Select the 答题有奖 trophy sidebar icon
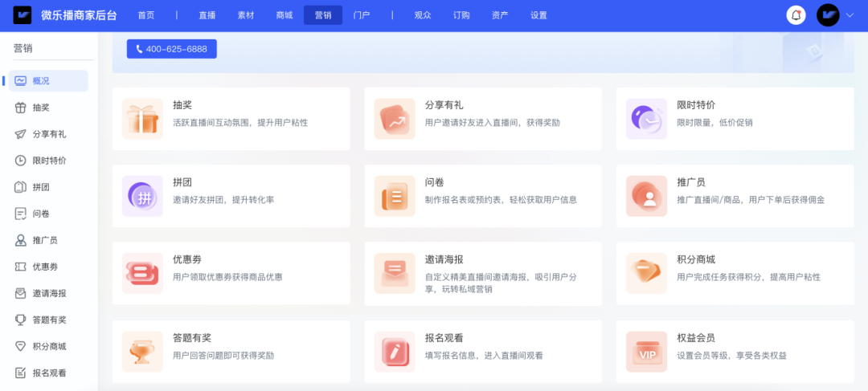 click(21, 320)
